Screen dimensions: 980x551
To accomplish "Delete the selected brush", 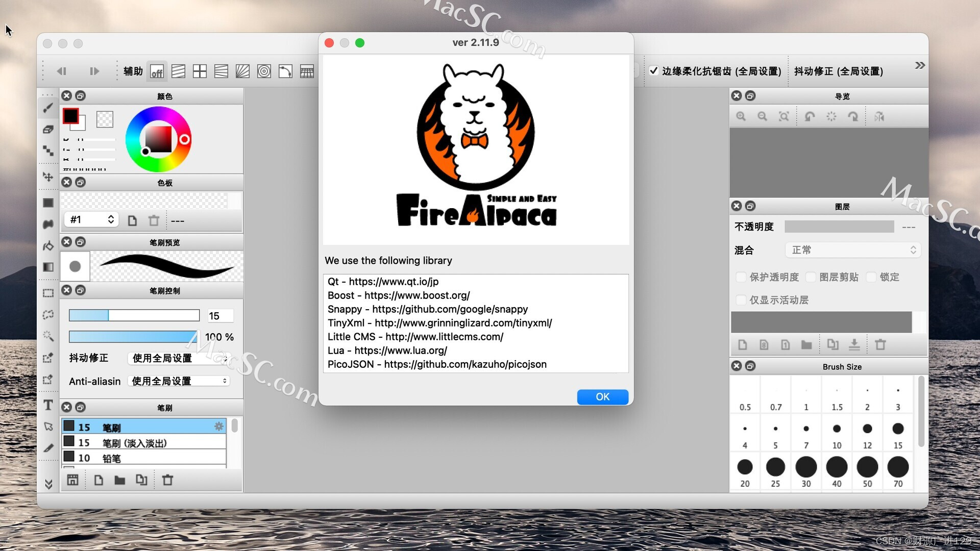I will click(167, 480).
